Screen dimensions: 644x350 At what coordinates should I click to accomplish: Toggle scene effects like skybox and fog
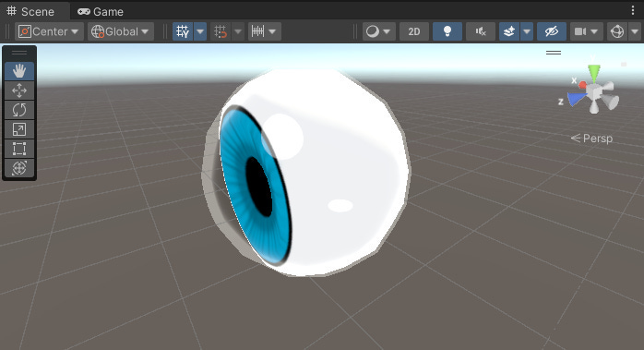tap(509, 31)
